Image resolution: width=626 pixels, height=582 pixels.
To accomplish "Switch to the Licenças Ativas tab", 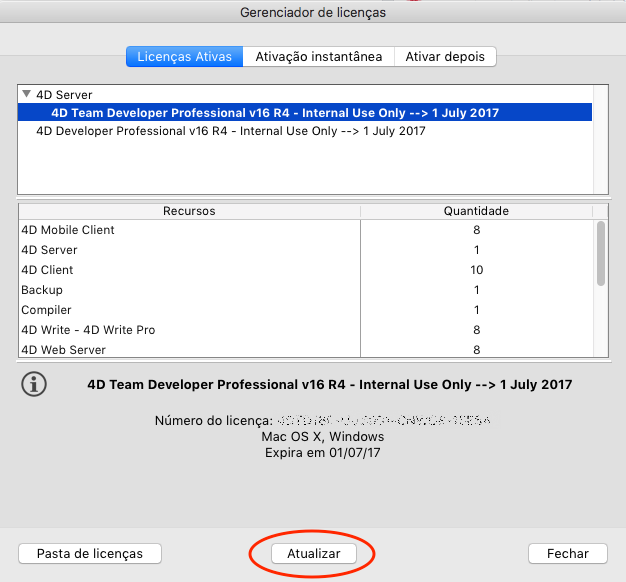I will [x=185, y=57].
